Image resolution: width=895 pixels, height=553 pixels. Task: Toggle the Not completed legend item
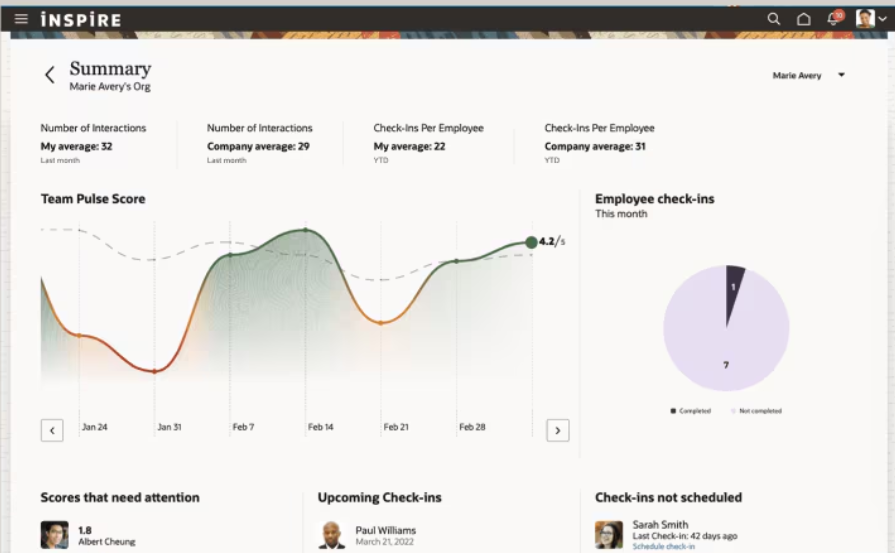[x=756, y=411]
